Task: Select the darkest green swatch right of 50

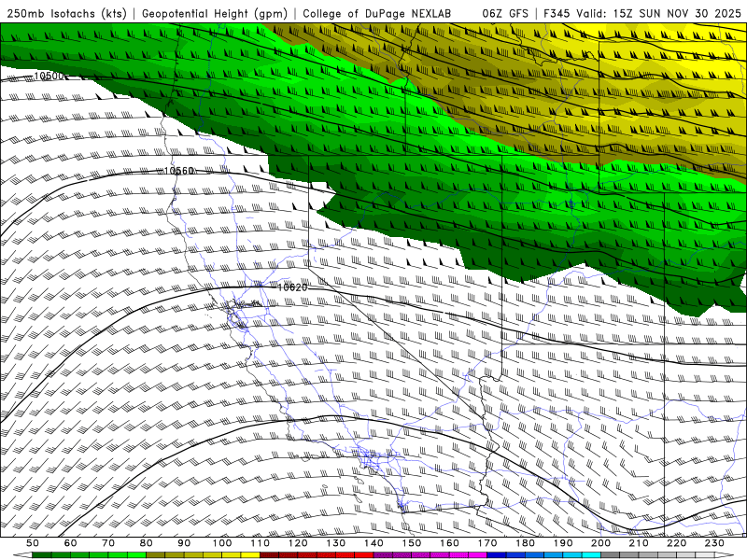Action: pyautogui.click(x=42, y=555)
